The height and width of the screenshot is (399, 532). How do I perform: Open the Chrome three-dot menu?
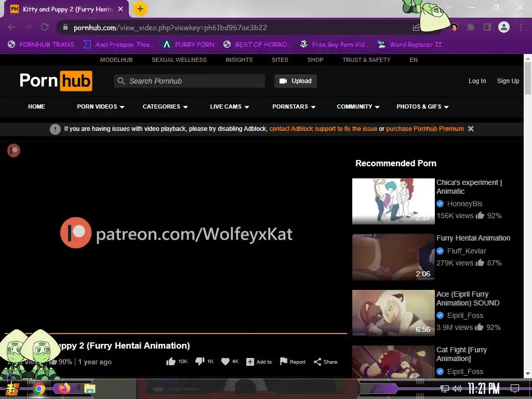521,27
